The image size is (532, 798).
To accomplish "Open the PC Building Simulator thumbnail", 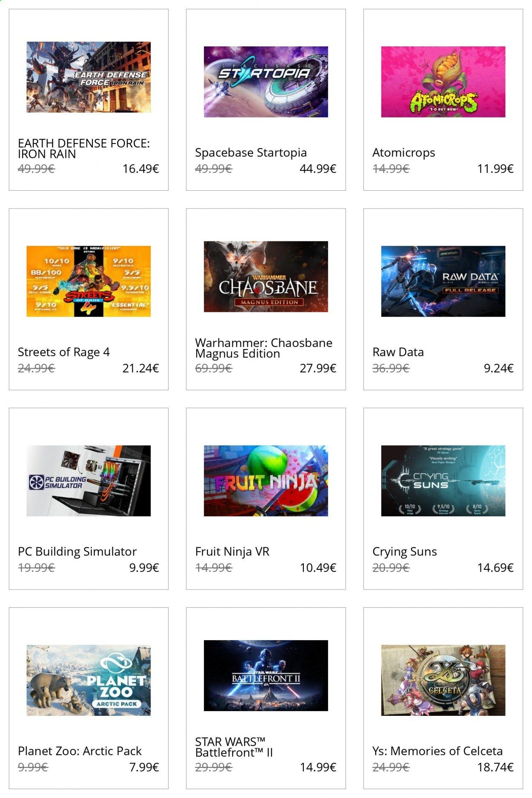I will pyautogui.click(x=89, y=481).
